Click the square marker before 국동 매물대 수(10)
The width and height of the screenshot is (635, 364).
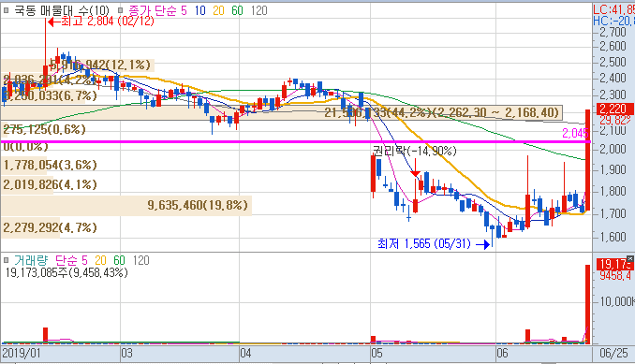(6, 10)
